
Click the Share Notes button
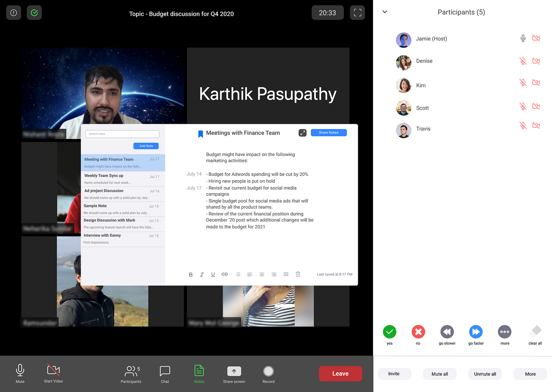(328, 133)
